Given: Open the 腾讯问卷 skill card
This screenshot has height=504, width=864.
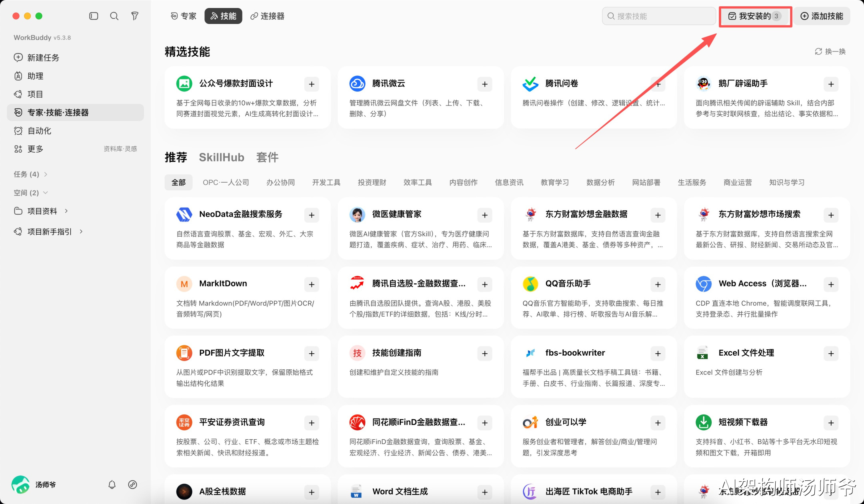Looking at the screenshot, I should [594, 98].
